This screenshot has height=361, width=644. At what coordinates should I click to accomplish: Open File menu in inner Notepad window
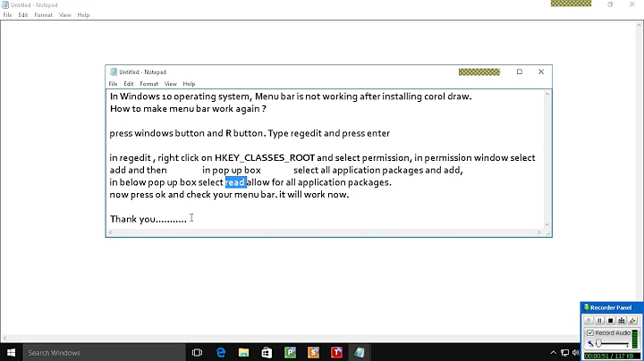tap(113, 84)
